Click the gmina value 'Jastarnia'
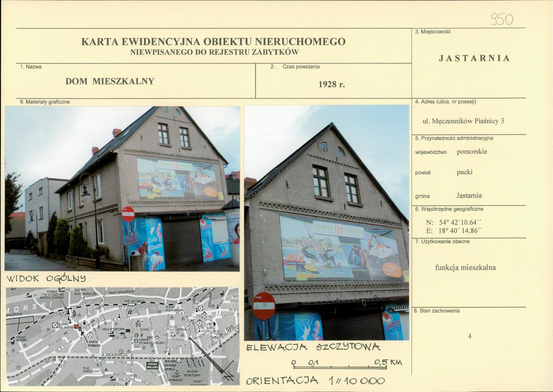553x392 pixels. [x=469, y=195]
